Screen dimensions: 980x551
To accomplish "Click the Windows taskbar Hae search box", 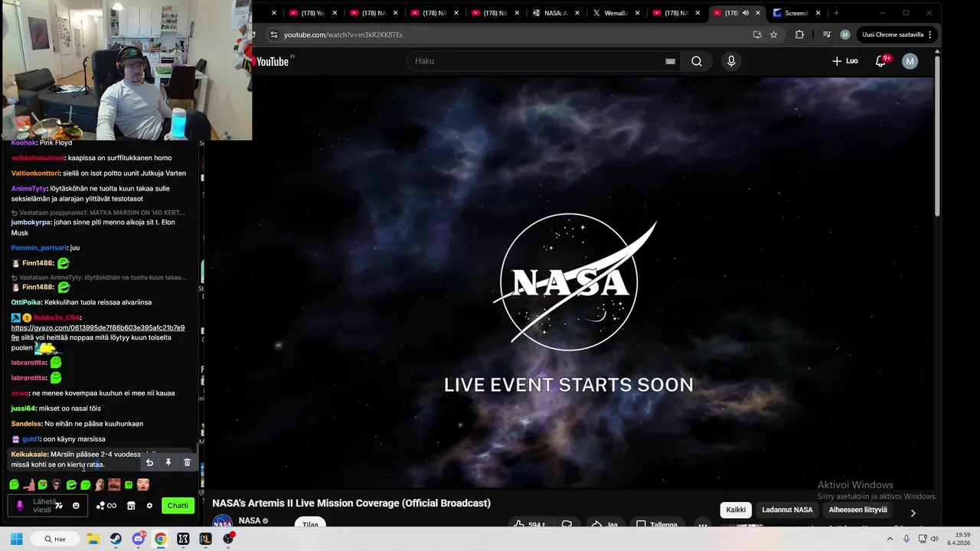I will point(56,539).
